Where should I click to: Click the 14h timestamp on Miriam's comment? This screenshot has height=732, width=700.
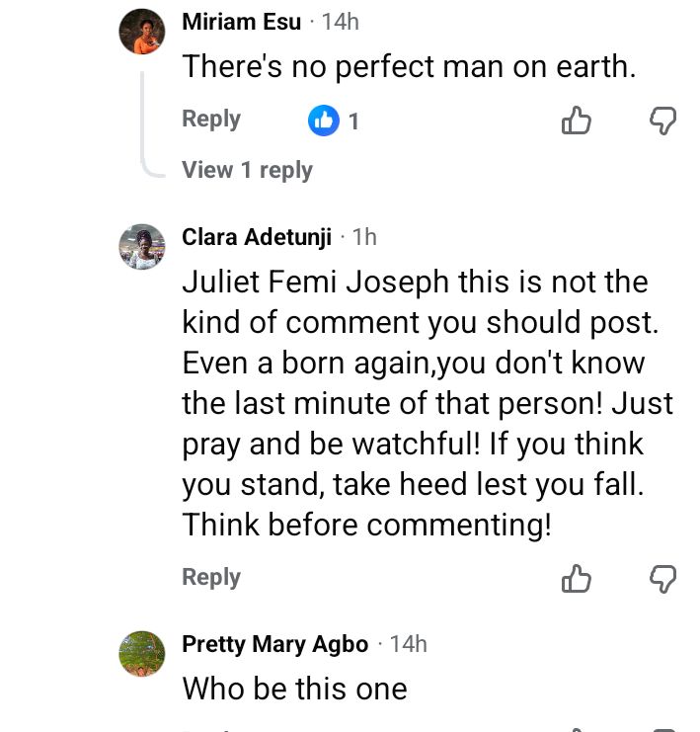point(341,23)
